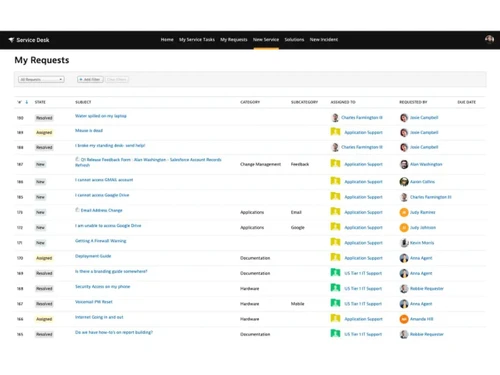500x375 pixels.
Task: Click the Kevin Morris avatar
Action: click(404, 243)
